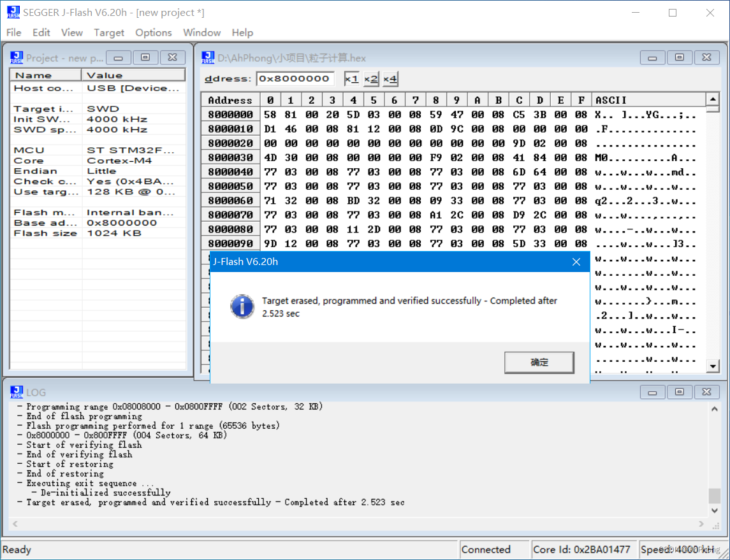Screen dimensions: 730x560
Task: Set hex view width to x1
Action: 351,78
